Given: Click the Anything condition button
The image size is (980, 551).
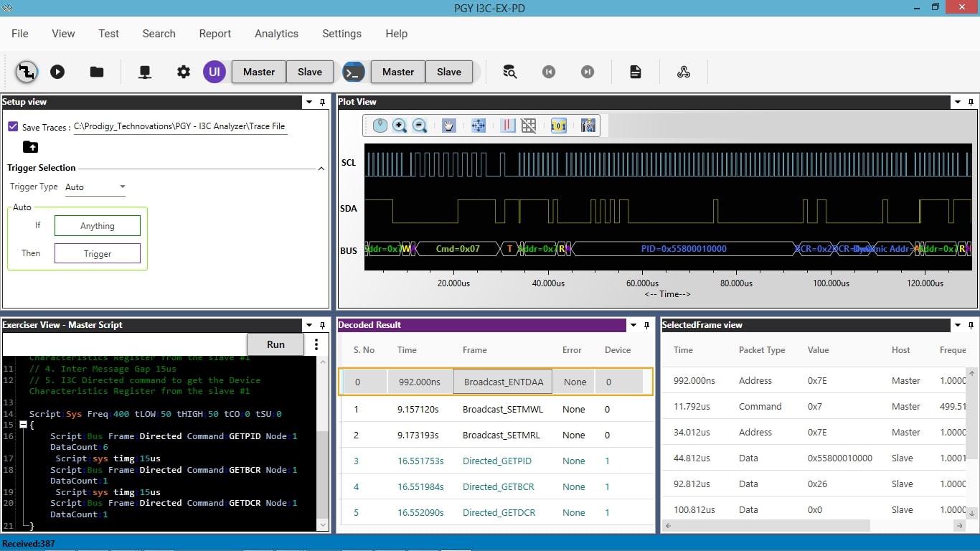Looking at the screenshot, I should coord(98,226).
